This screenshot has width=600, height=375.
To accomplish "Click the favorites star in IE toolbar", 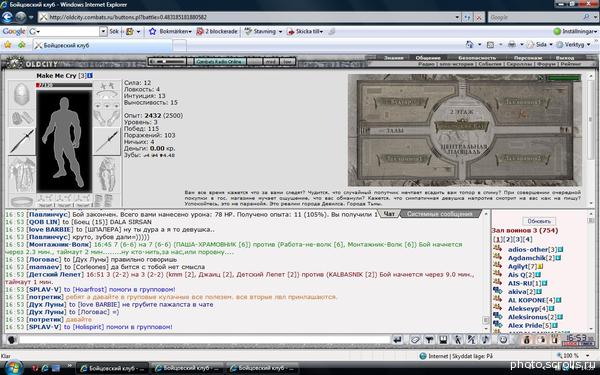I will [x=8, y=45].
